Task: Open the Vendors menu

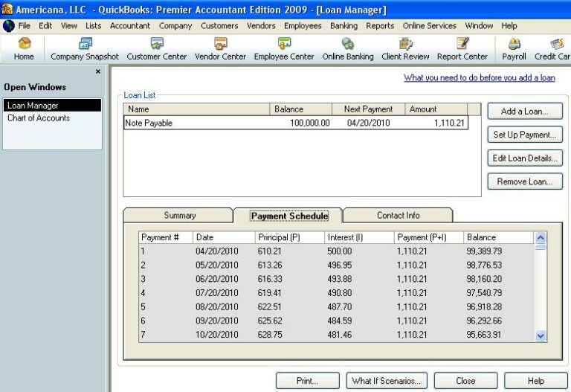Action: click(x=261, y=26)
